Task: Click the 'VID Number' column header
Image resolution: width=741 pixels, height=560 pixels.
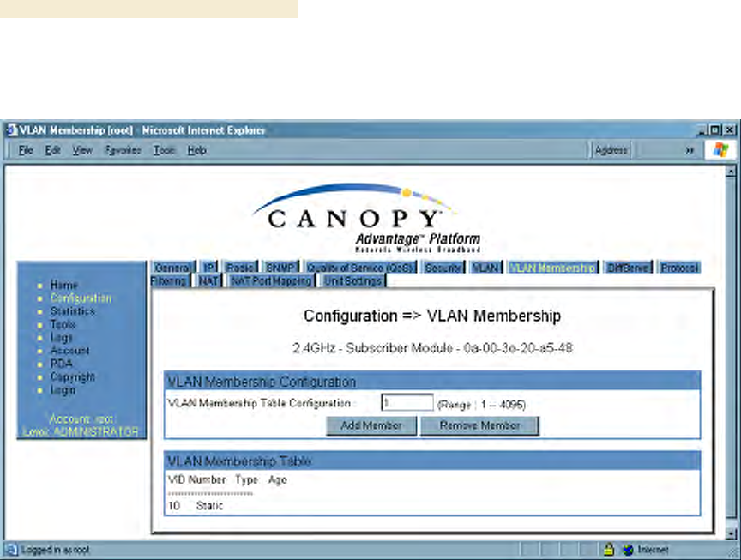Action: [x=196, y=479]
